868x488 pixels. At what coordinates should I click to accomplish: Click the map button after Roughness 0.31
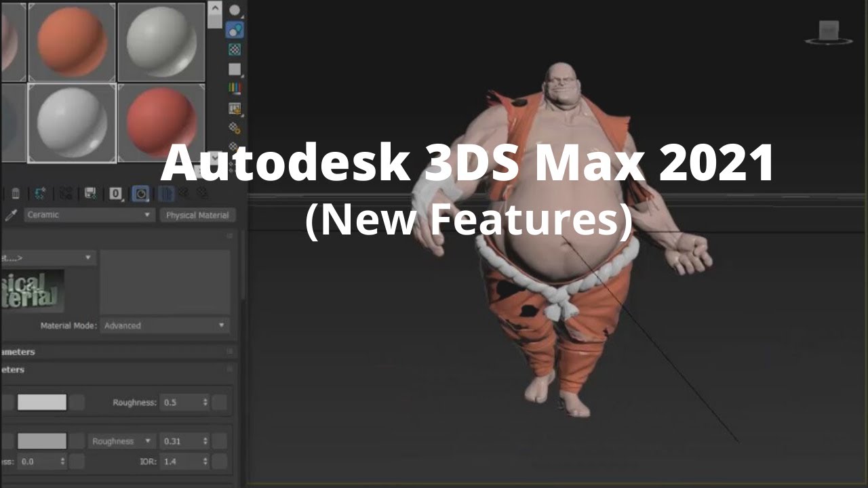pyautogui.click(x=220, y=441)
